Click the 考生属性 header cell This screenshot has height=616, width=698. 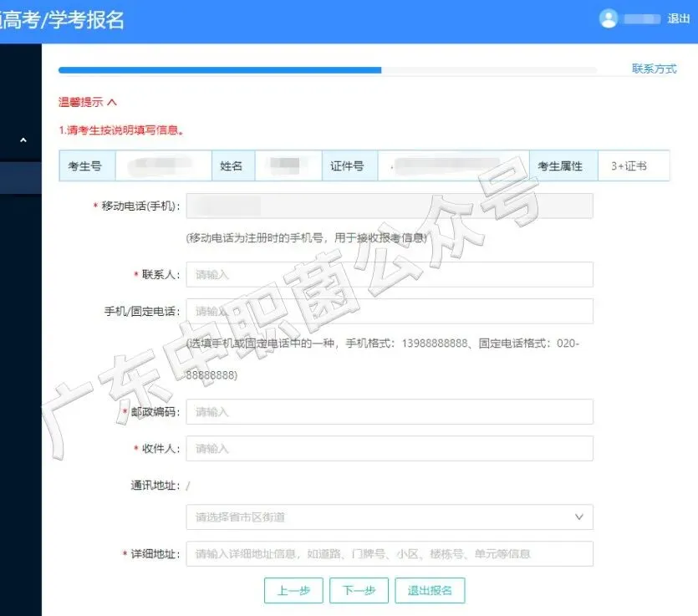click(563, 166)
